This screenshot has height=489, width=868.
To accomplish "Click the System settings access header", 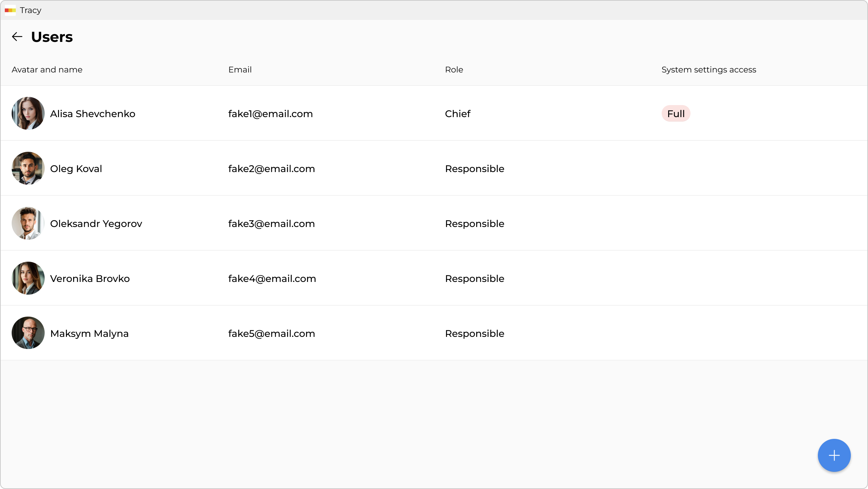I will [x=708, y=70].
